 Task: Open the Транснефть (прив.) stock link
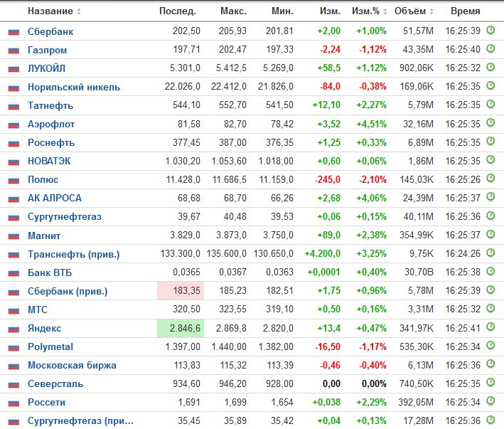tap(74, 255)
